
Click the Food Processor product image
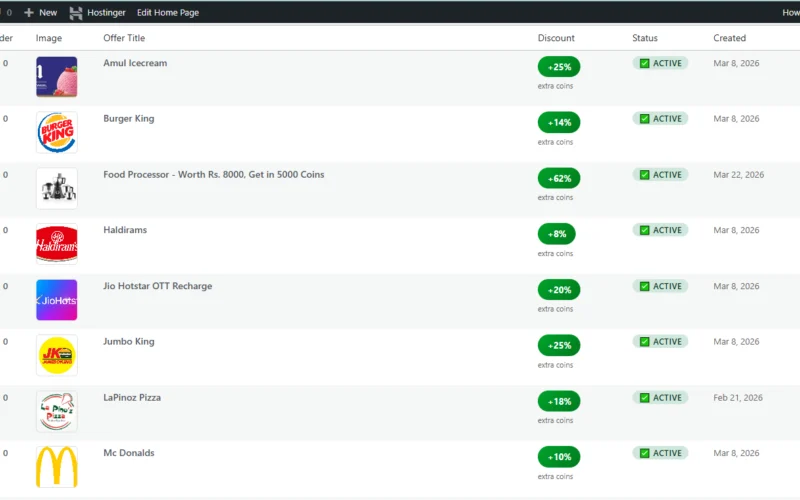[56, 188]
